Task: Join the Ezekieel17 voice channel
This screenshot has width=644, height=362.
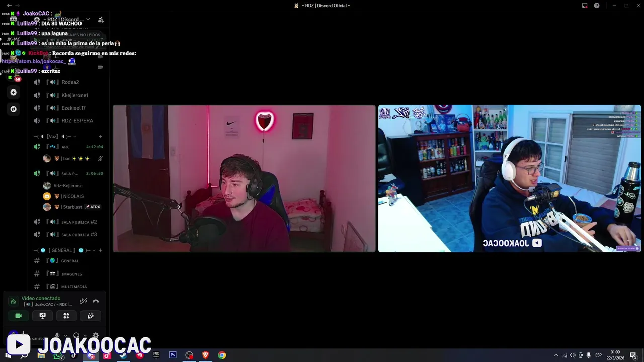Action: (68, 108)
